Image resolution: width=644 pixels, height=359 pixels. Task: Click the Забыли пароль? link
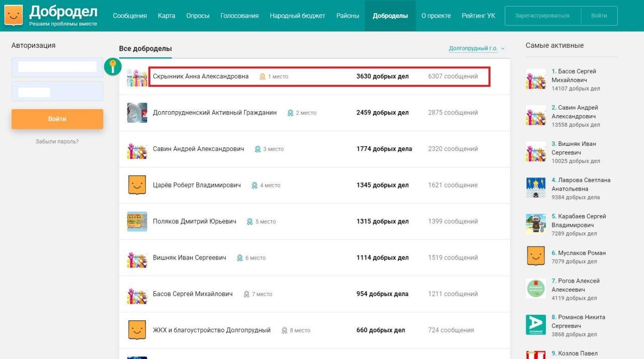57,142
